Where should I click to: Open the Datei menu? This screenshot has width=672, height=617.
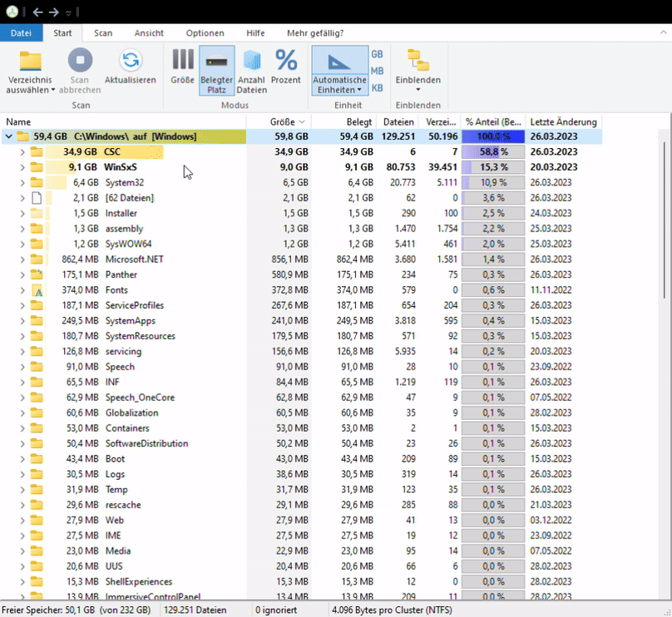click(x=21, y=33)
